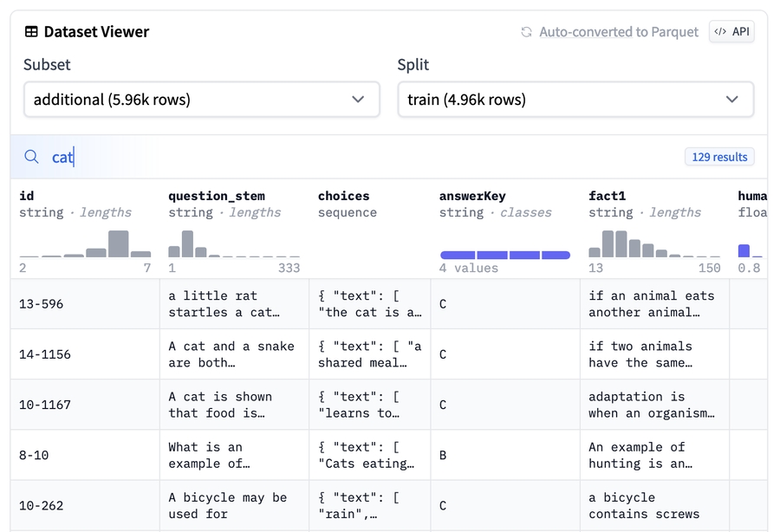The width and height of the screenshot is (780, 532).
Task: Open choices cell for row 14-1156
Action: [x=370, y=354]
